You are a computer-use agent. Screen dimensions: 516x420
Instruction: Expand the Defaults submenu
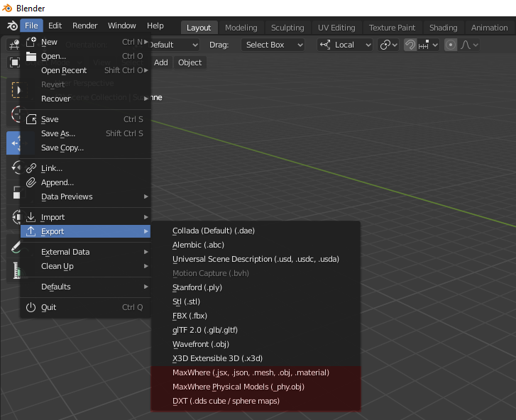(86, 287)
